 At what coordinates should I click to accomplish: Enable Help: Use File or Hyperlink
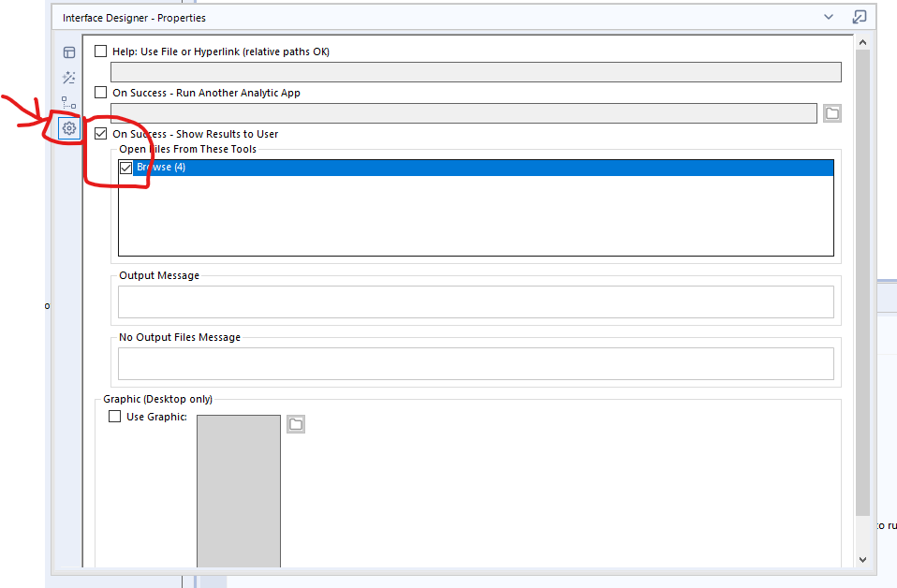100,51
